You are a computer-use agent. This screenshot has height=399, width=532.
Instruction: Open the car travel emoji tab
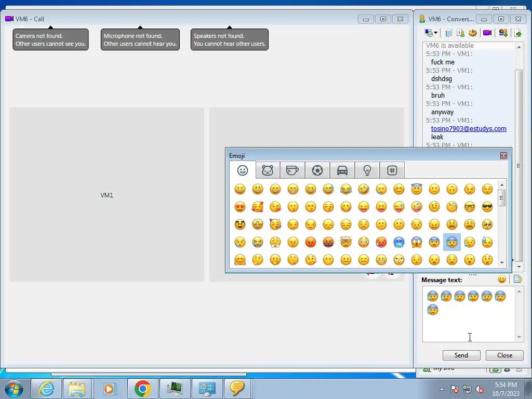(x=342, y=170)
